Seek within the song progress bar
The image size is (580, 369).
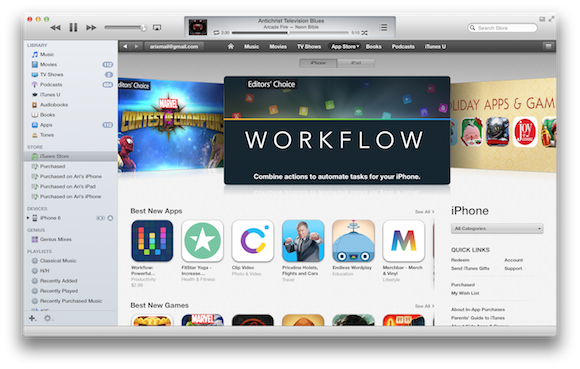click(x=290, y=33)
